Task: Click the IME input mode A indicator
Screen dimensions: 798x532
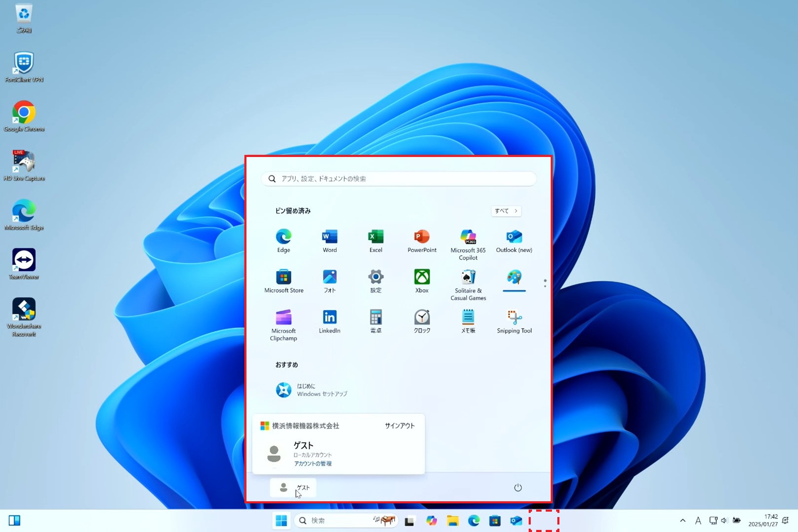Action: tap(698, 520)
